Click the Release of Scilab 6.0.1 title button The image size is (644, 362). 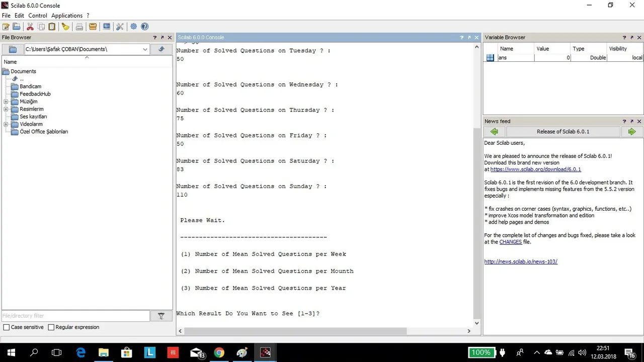pyautogui.click(x=563, y=132)
